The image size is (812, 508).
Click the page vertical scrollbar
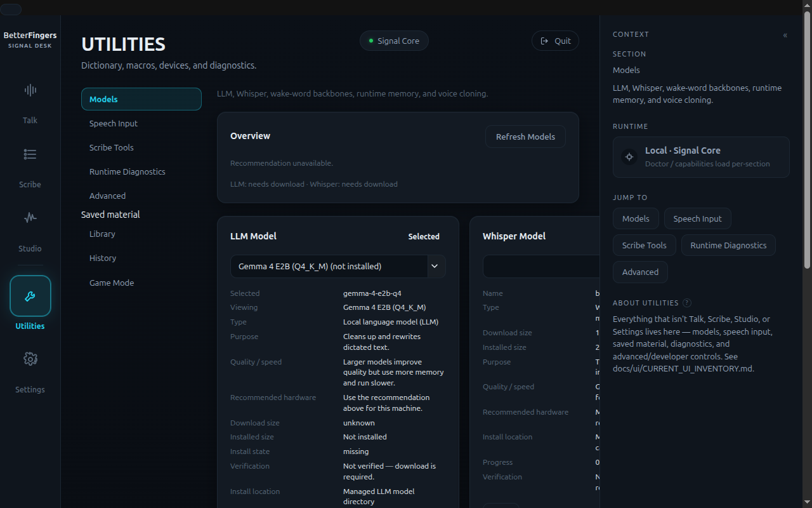click(x=807, y=140)
